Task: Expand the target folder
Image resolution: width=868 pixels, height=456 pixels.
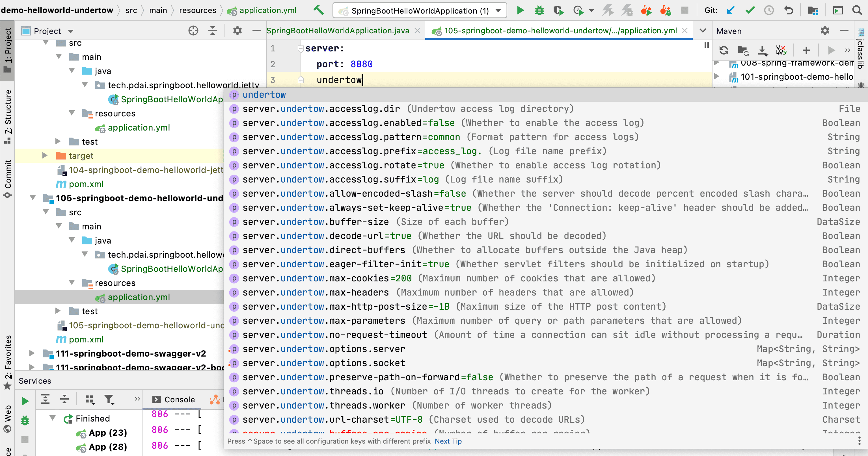Action: click(44, 156)
